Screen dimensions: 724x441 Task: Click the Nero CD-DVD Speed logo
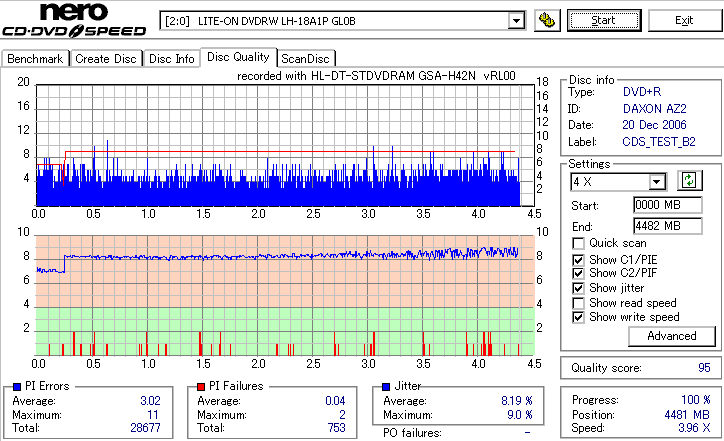point(74,19)
